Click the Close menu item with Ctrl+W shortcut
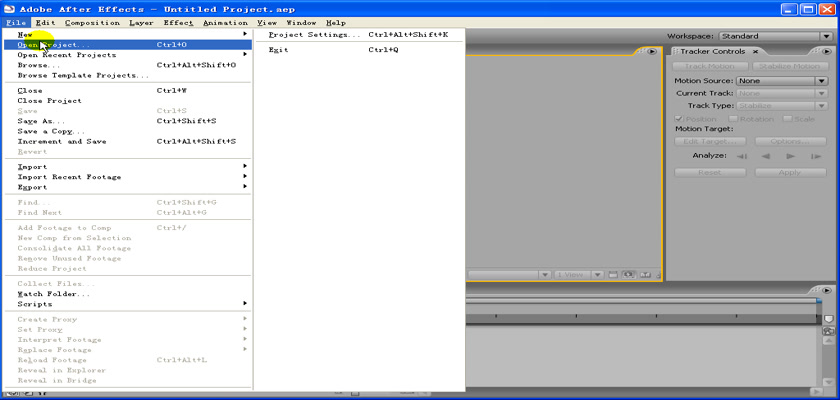 128,90
